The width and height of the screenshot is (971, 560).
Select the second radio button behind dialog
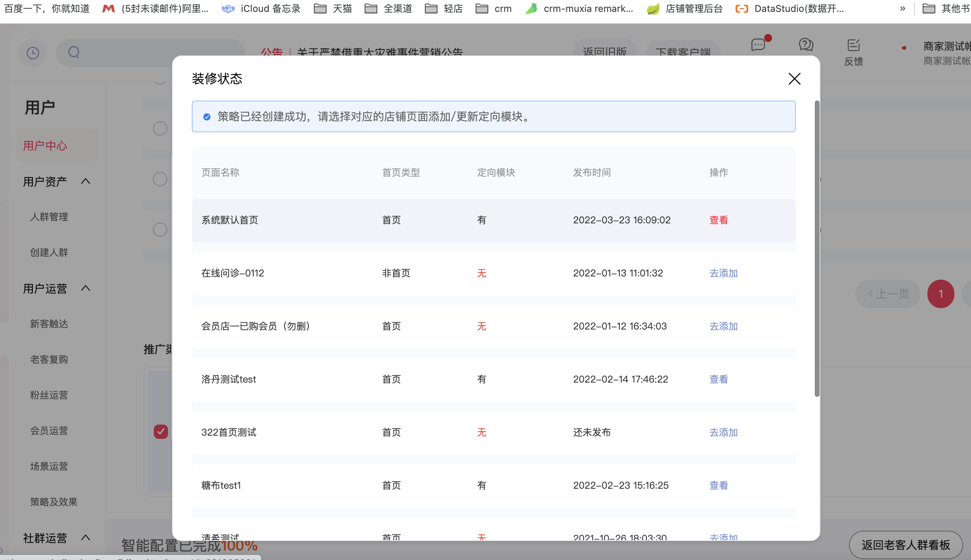click(x=160, y=179)
